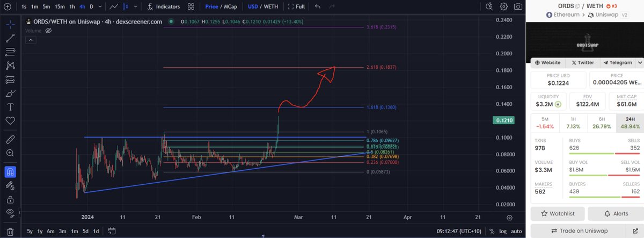Click the undo arrow
Viewport: 644px width, 238px height.
[318, 6]
